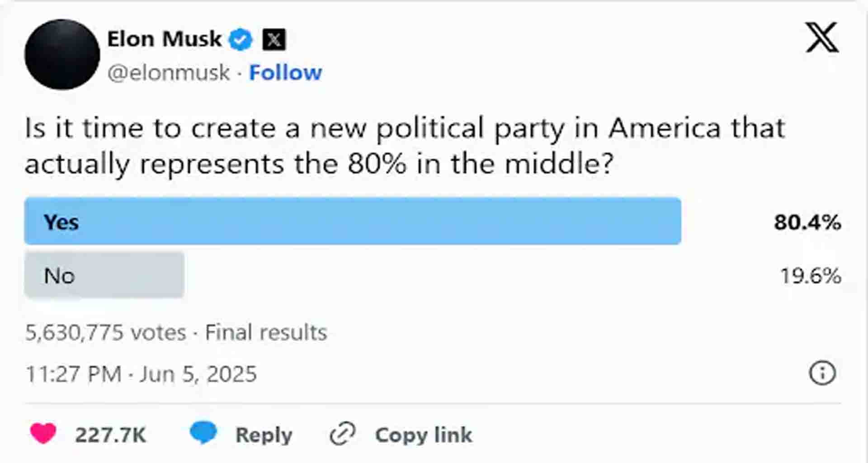Follow the elonmusk account
Screen dimensions: 868x463
point(285,73)
